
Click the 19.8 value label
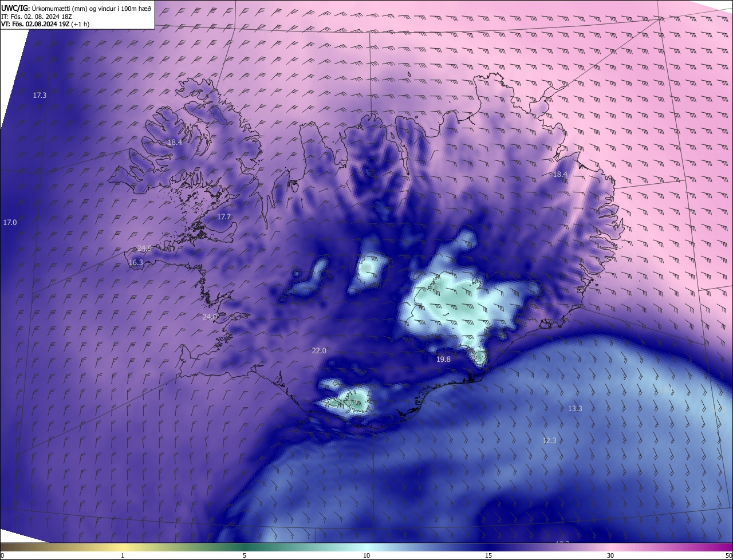coord(443,360)
